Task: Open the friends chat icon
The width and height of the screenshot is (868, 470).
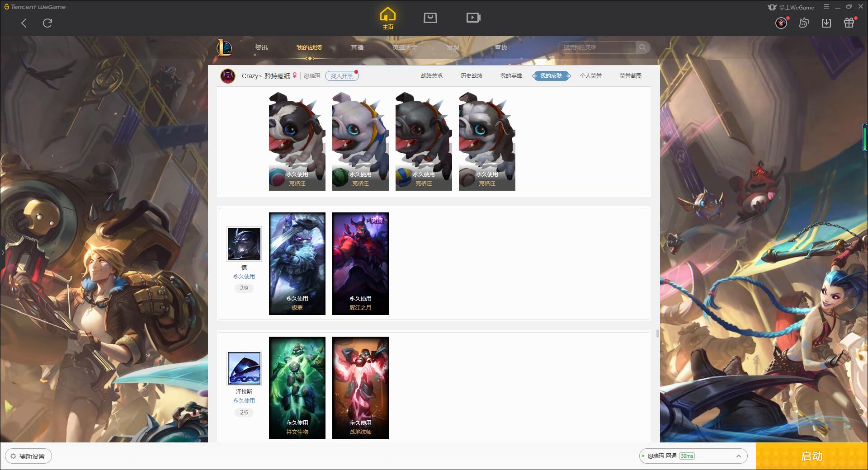Action: [x=804, y=23]
